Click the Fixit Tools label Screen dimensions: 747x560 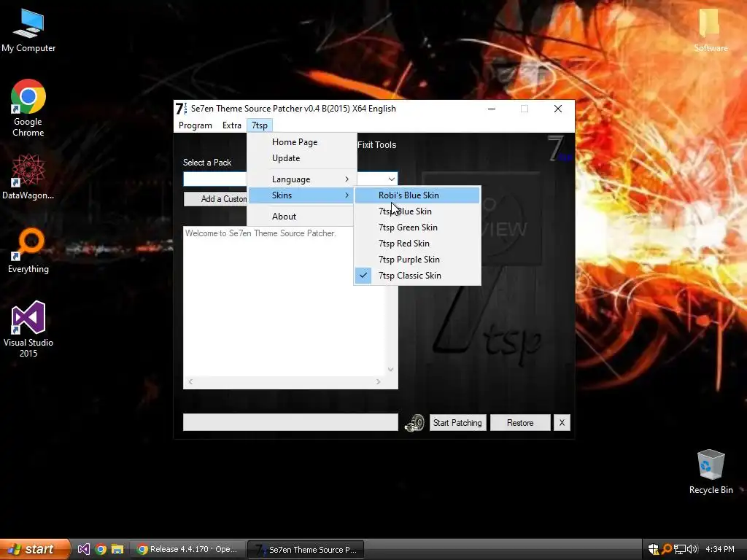(377, 145)
